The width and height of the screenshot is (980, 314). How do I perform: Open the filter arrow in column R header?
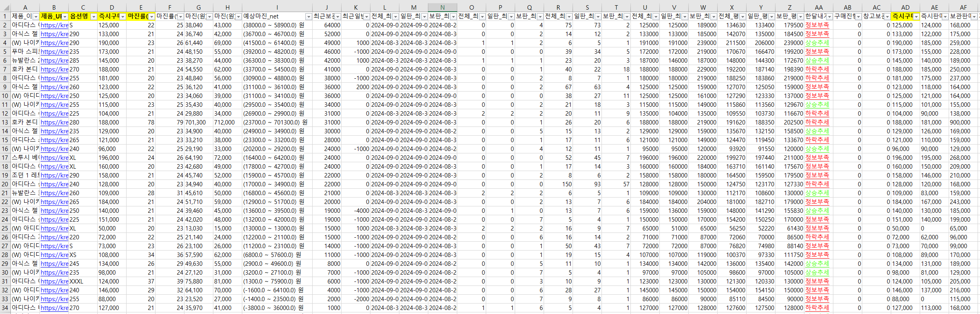pos(569,16)
